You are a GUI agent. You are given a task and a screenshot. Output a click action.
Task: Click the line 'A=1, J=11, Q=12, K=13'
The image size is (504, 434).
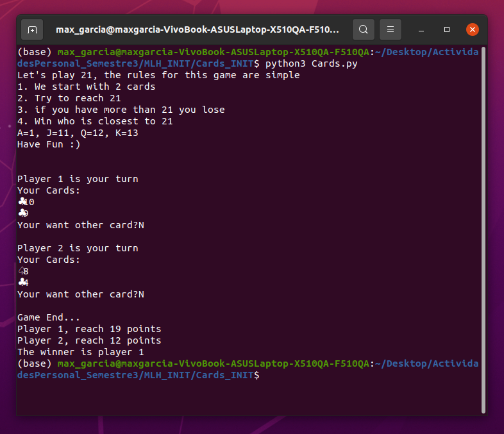78,133
